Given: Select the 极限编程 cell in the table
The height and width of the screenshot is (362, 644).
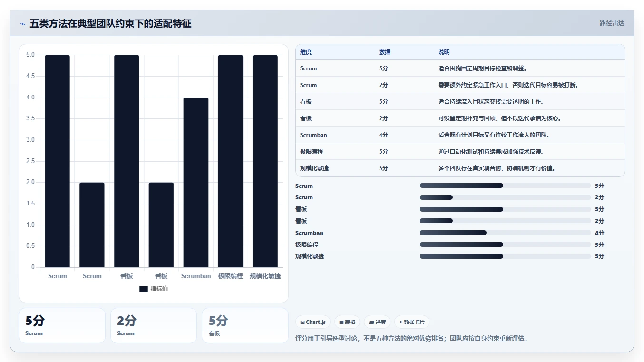Looking at the screenshot, I should pos(312,152).
